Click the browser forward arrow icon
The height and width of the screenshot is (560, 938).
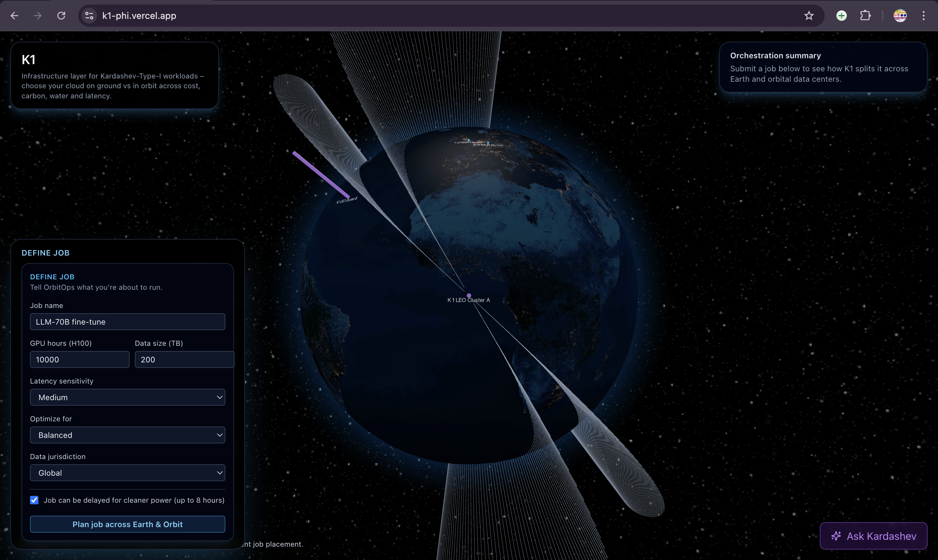click(37, 16)
